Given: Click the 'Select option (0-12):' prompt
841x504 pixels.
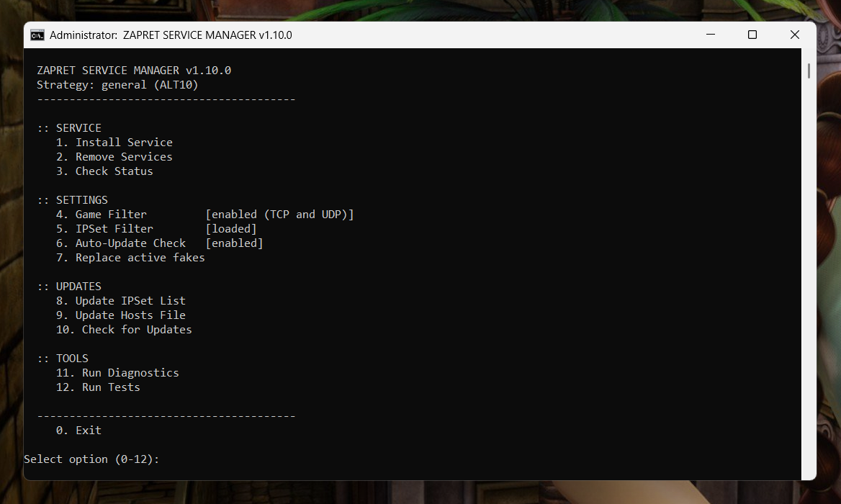Looking at the screenshot, I should pyautogui.click(x=91, y=459).
